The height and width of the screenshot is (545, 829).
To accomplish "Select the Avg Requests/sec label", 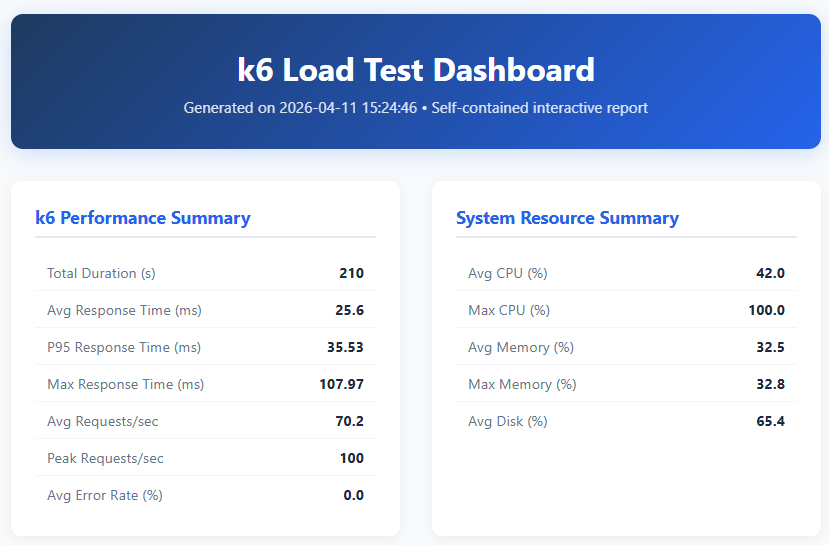I will coord(103,421).
